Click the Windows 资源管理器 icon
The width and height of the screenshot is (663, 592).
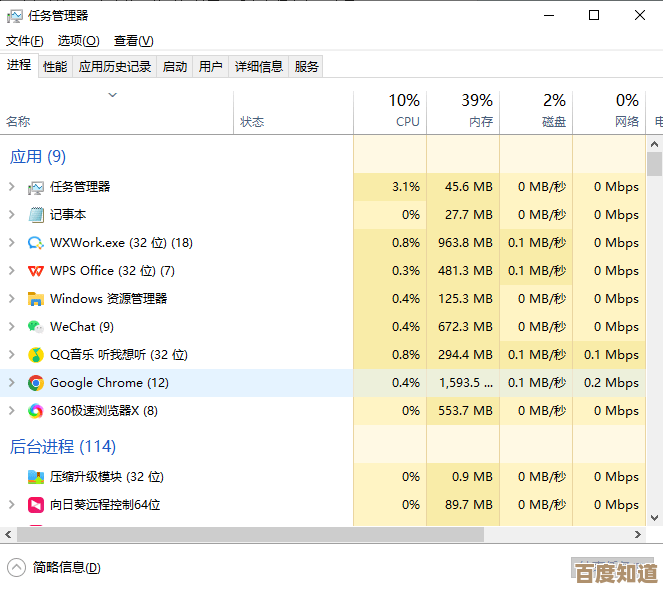36,298
